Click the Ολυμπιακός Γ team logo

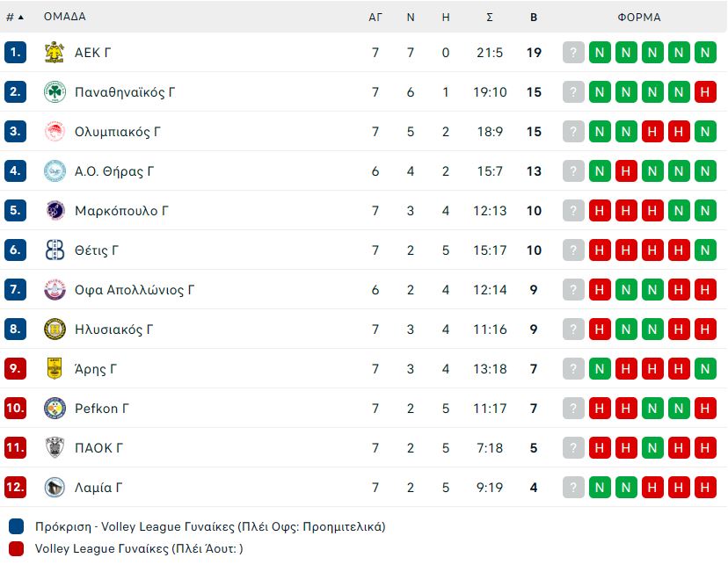(55, 132)
